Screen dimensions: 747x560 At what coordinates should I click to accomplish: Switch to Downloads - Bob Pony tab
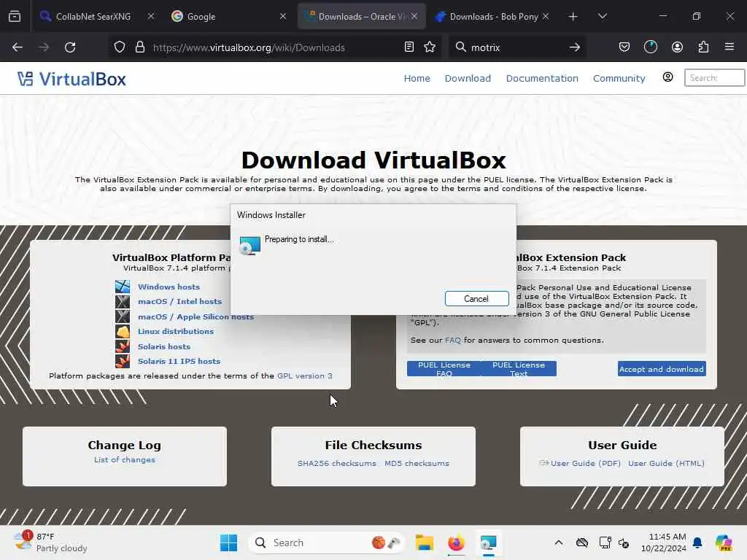(x=494, y=16)
